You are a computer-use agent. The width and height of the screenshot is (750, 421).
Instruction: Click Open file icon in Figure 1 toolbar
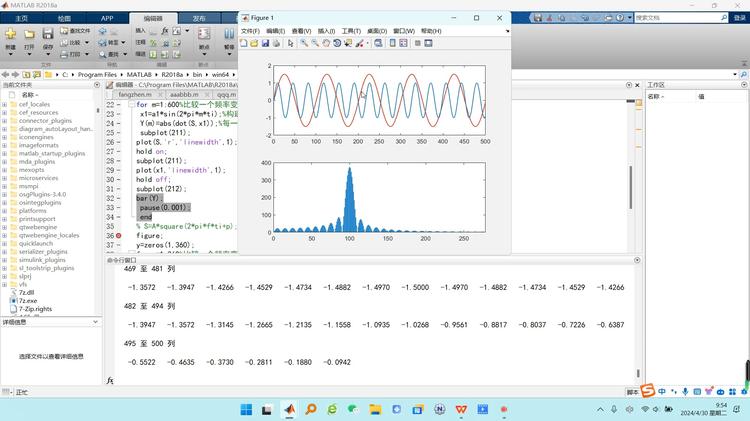point(254,43)
